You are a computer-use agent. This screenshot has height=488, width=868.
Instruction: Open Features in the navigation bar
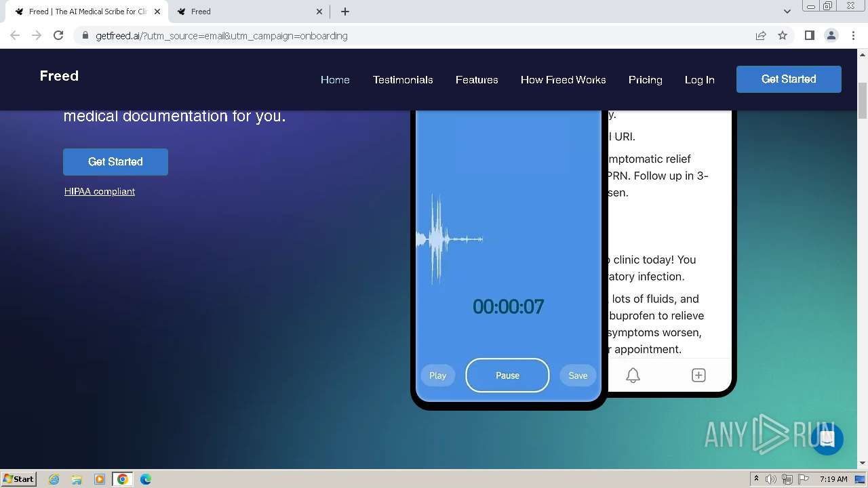tap(477, 80)
